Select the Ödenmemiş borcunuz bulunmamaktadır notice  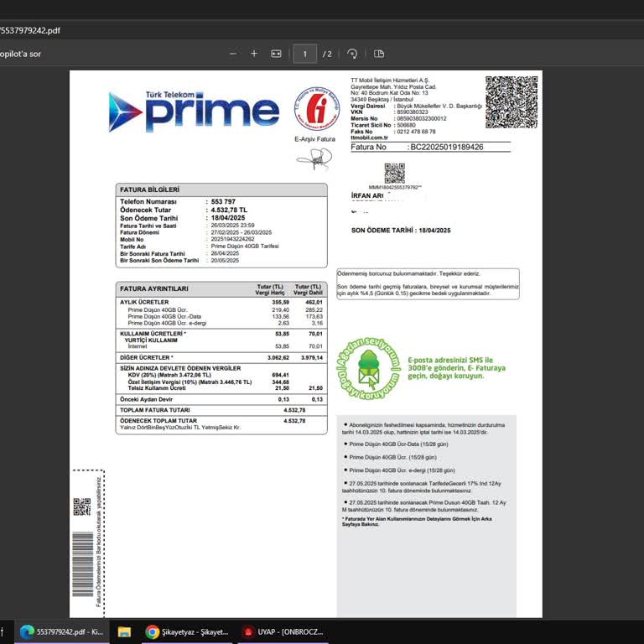(408, 273)
